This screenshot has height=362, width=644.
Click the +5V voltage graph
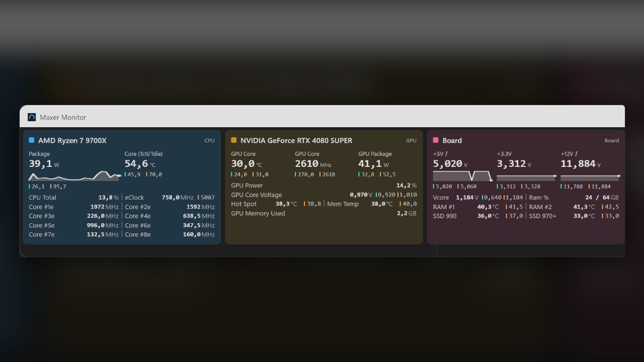[x=463, y=176]
